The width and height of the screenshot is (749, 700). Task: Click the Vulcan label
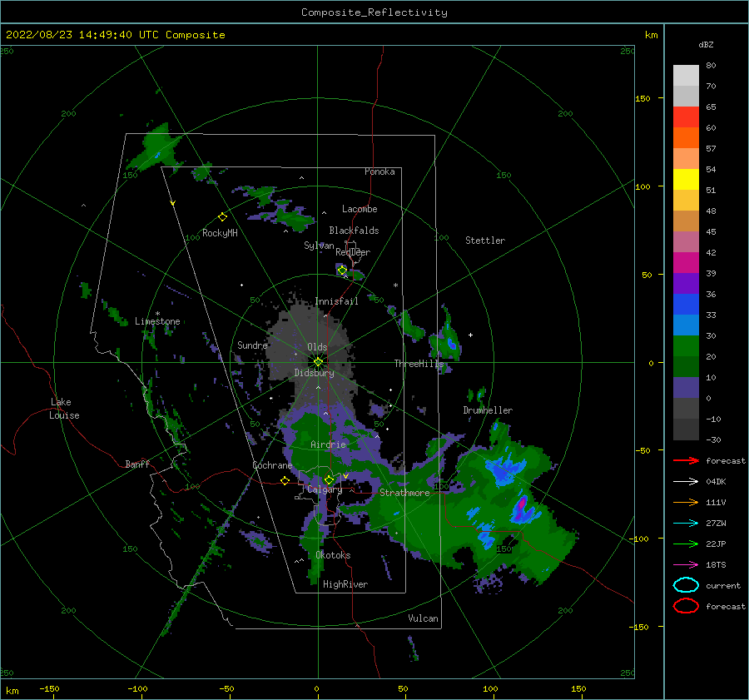[424, 618]
